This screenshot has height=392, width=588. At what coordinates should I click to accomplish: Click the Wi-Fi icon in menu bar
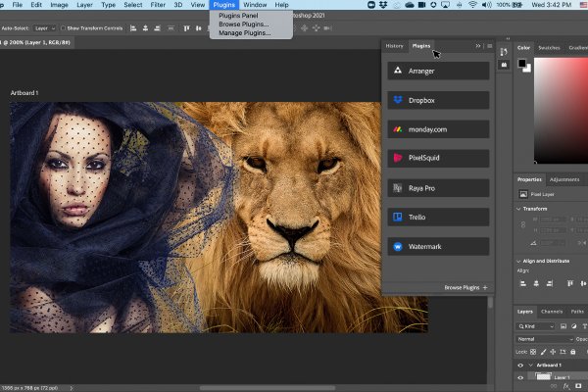coord(473,5)
